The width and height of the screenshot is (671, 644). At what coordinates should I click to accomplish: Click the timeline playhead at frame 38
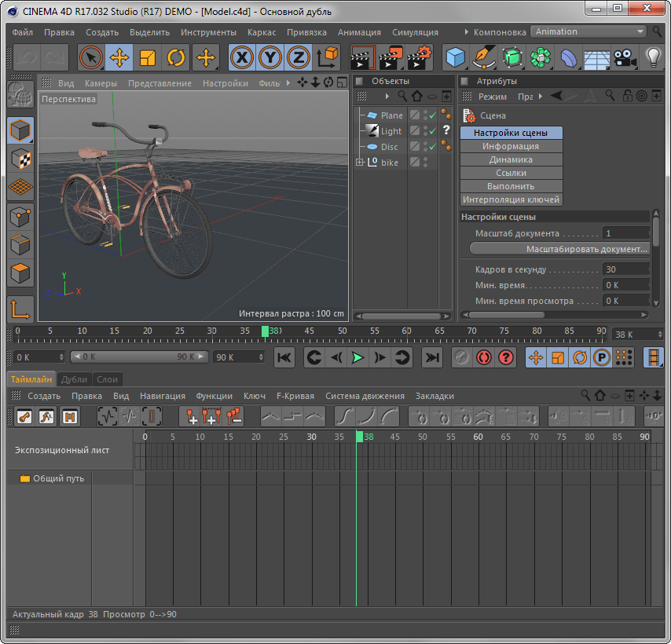pyautogui.click(x=266, y=332)
